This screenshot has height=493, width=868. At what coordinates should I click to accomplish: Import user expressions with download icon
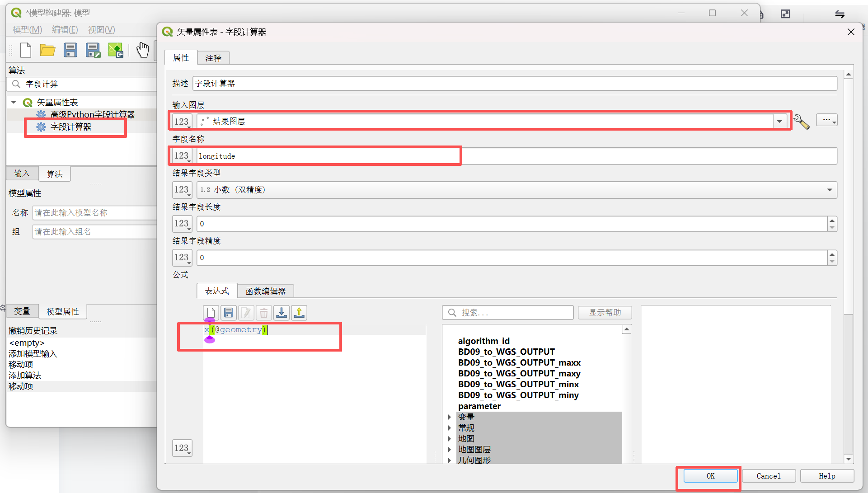[282, 313]
